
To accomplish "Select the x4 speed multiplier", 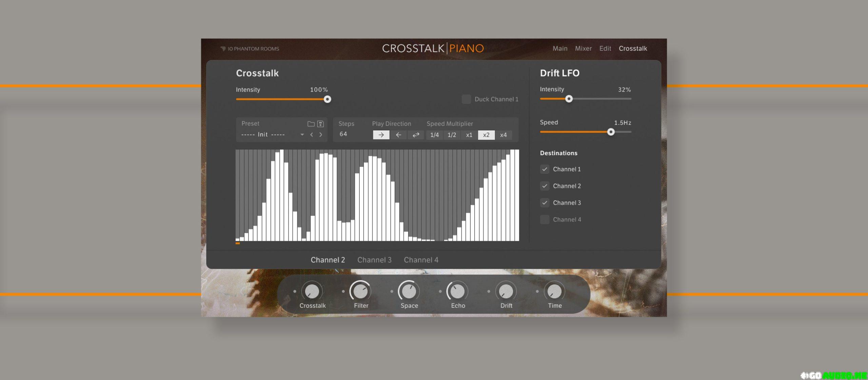I will point(504,135).
